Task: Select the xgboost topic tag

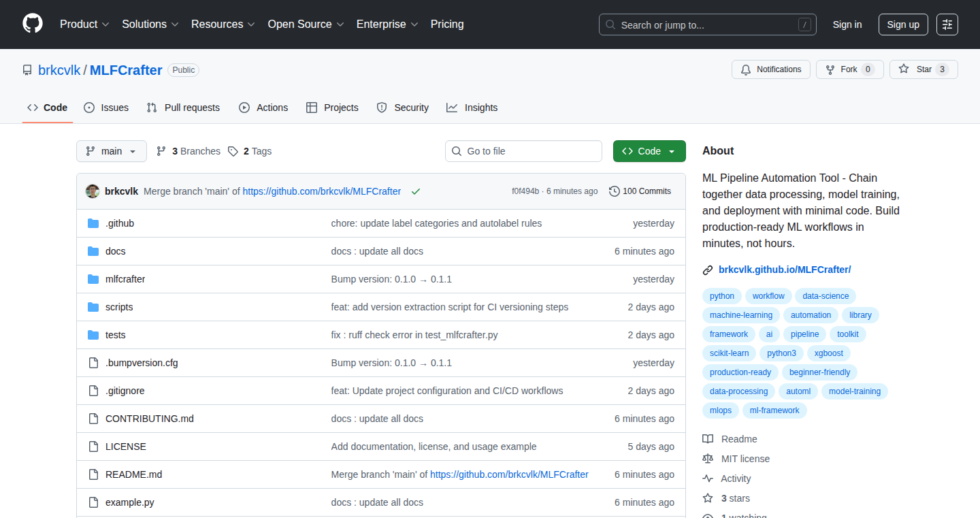Action: pos(829,353)
